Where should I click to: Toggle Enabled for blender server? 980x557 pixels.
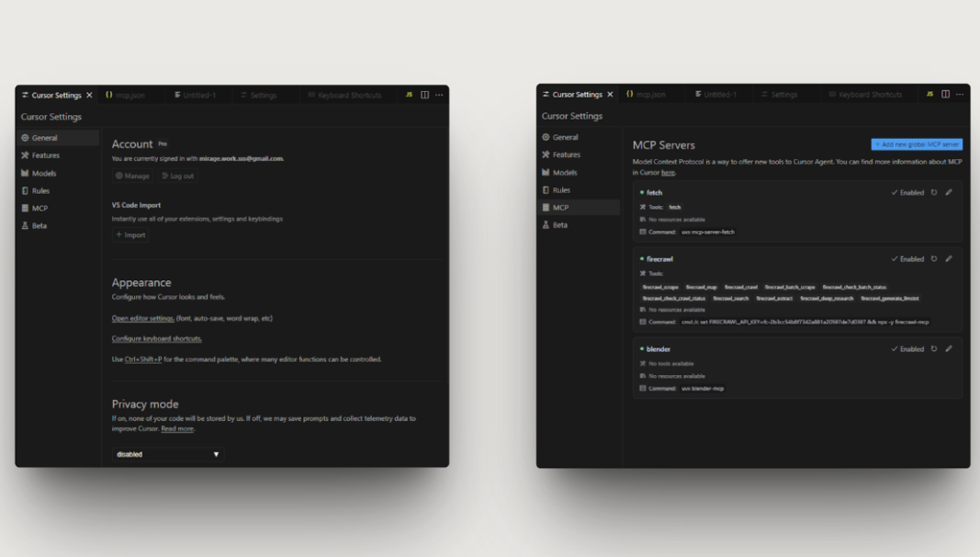coord(907,349)
